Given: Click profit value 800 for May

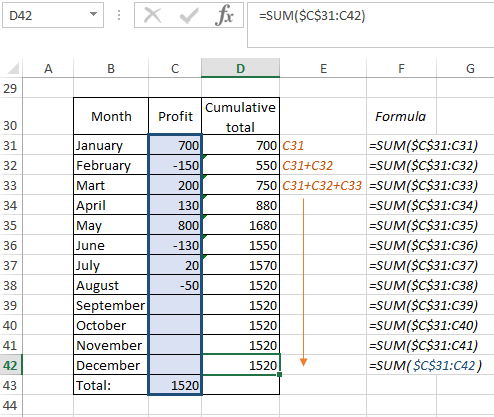Looking at the screenshot, I should point(175,225).
